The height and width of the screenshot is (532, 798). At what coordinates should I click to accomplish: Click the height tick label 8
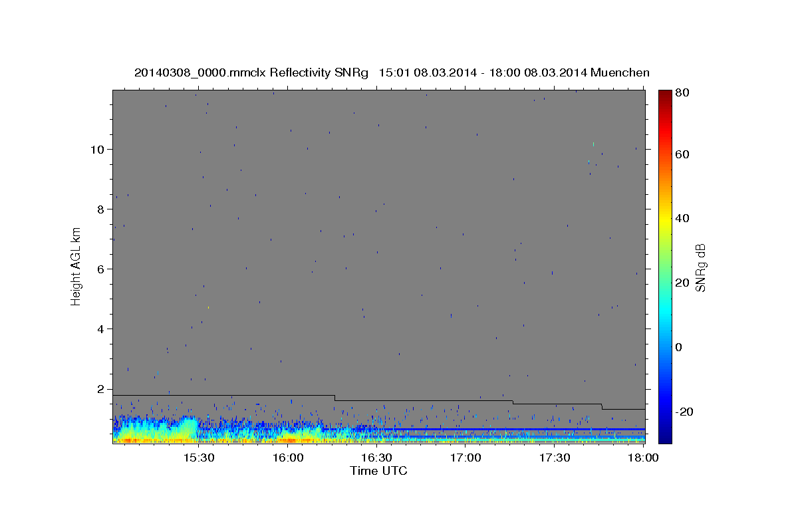(101, 209)
